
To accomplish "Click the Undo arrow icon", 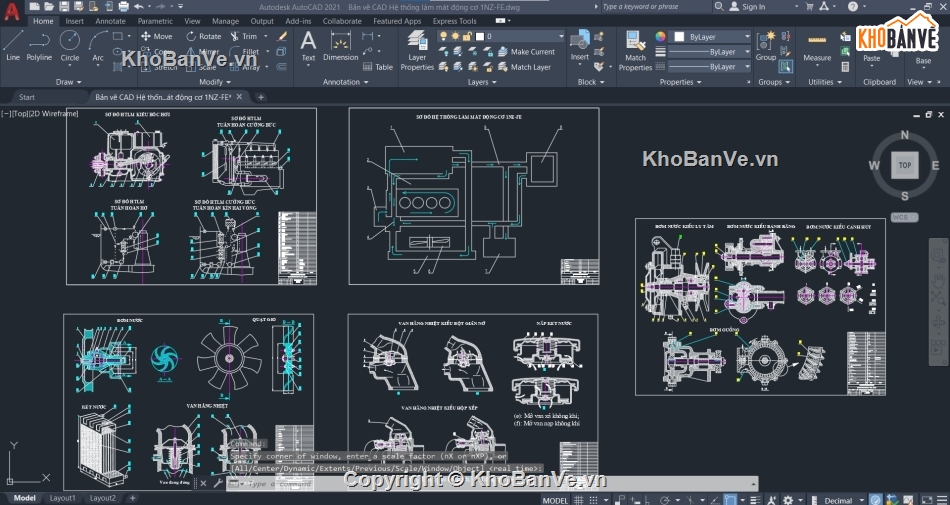I will (x=139, y=7).
